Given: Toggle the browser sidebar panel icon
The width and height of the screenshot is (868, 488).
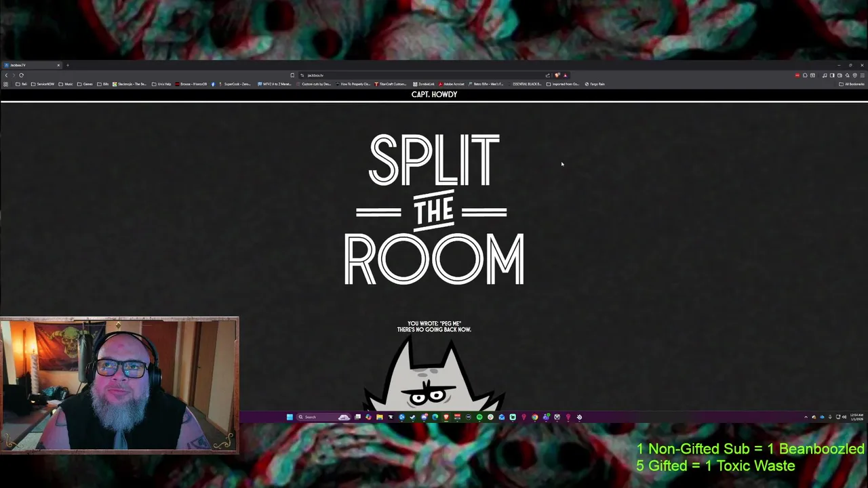Looking at the screenshot, I should [832, 75].
